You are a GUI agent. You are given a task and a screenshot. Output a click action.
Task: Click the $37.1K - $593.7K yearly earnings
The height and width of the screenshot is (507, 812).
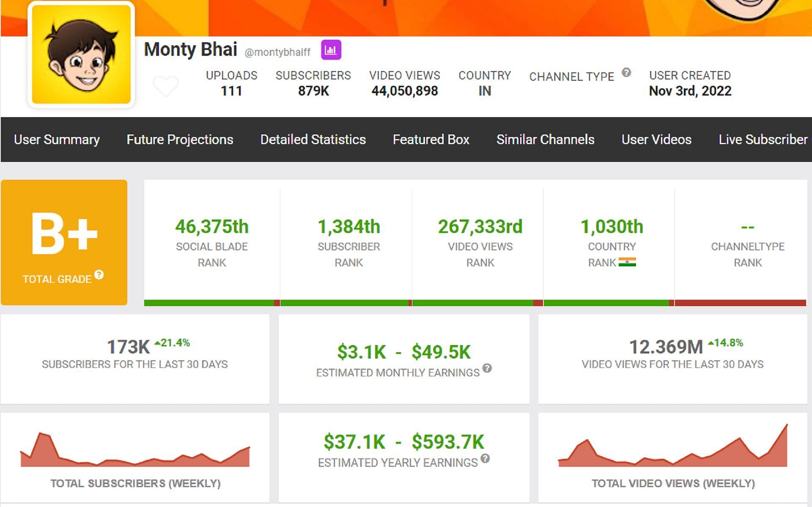pyautogui.click(x=404, y=442)
